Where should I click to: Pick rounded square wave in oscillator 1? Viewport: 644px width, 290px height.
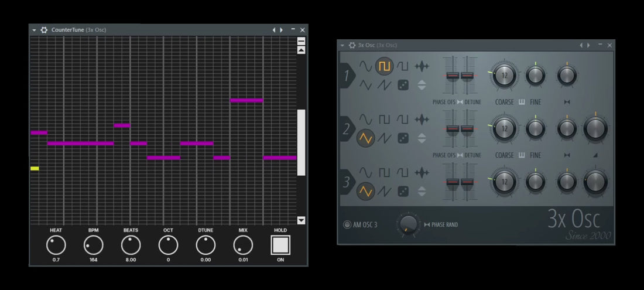403,66
